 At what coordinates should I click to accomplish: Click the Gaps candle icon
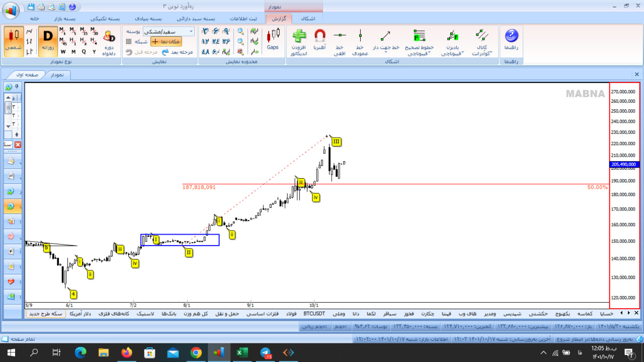pyautogui.click(x=273, y=39)
